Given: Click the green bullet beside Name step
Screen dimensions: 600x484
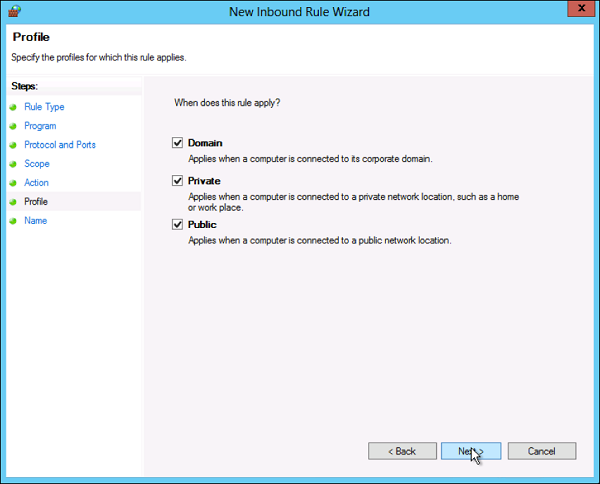Looking at the screenshot, I should (13, 221).
